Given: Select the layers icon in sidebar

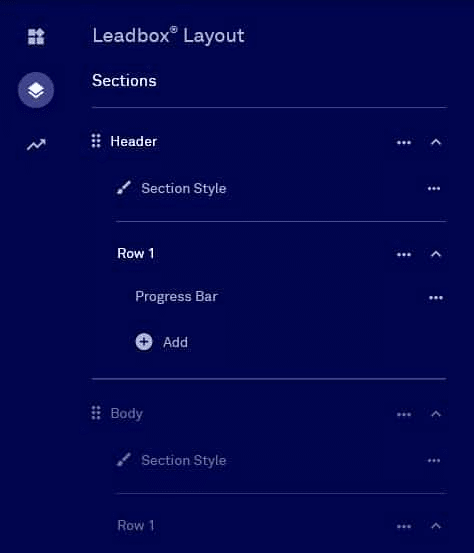Looking at the screenshot, I should click(36, 90).
